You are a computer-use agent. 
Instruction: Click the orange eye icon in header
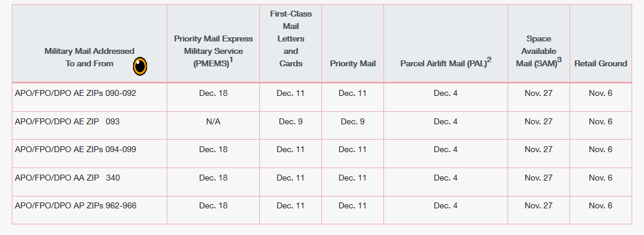[x=140, y=66]
